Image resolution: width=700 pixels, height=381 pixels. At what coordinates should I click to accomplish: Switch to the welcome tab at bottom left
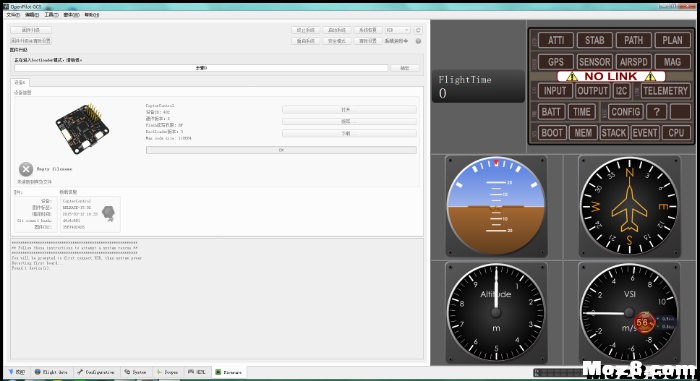17,372
